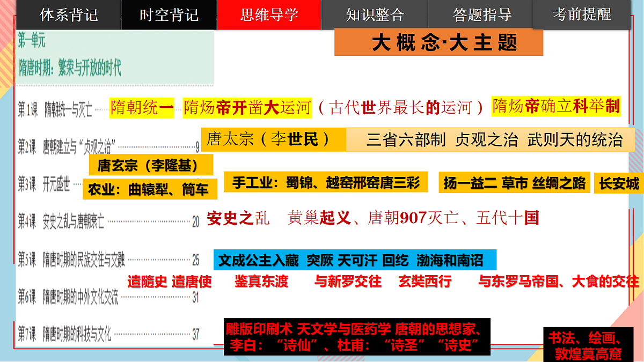Select the 思维导学 tab
The width and height of the screenshot is (644, 362).
click(269, 15)
